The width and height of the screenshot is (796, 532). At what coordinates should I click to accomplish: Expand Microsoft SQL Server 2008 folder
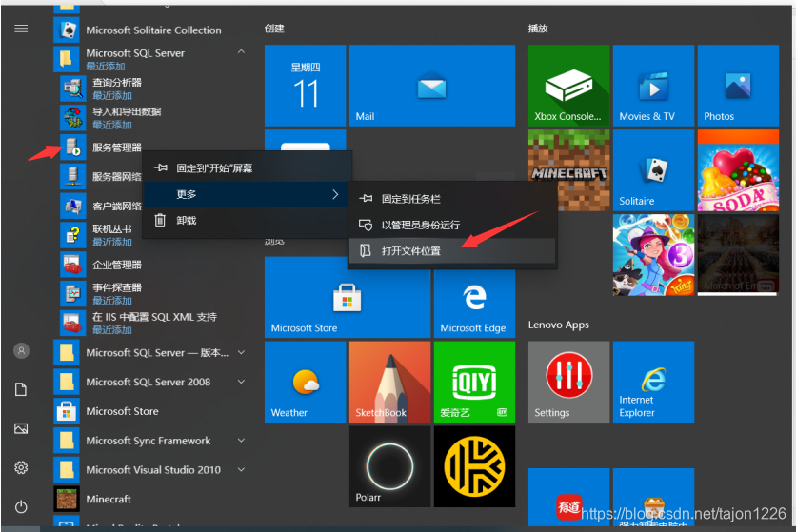[241, 382]
